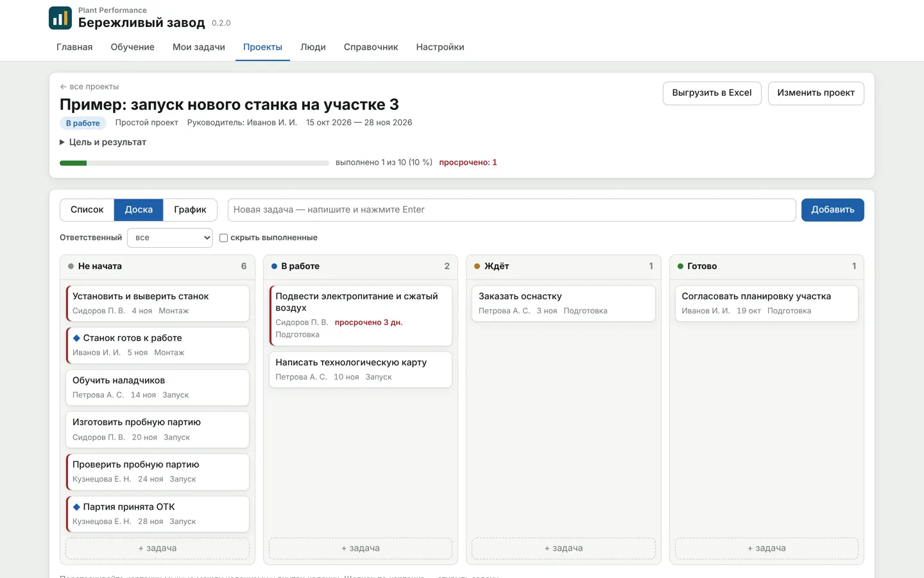The width and height of the screenshot is (924, 578).
Task: Click the Изменить проект button
Action: tap(816, 93)
